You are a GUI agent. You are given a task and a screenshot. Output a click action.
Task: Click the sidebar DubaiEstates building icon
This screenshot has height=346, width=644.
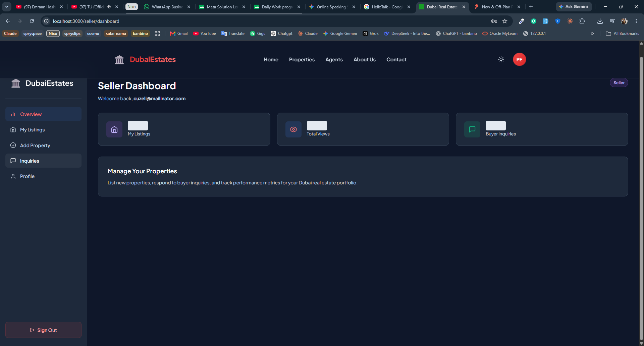pos(16,83)
